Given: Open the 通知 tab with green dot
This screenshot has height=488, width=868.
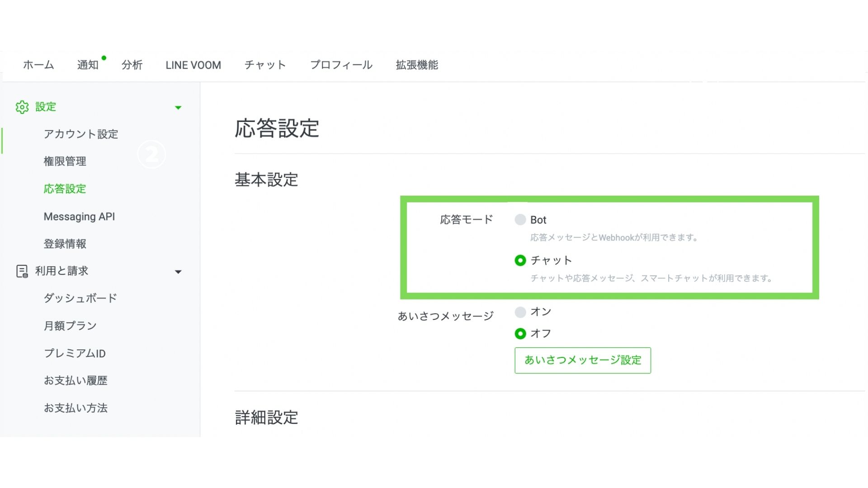Looking at the screenshot, I should 88,65.
